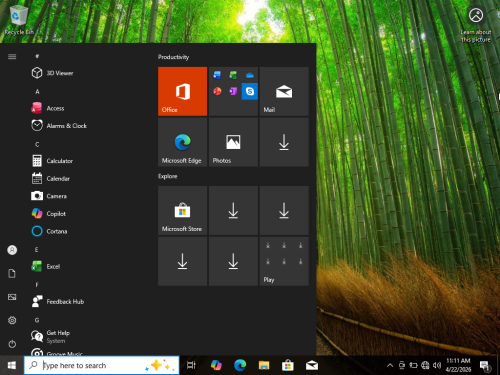
Task: Open Settings gear in Start sidebar
Action: 12,320
